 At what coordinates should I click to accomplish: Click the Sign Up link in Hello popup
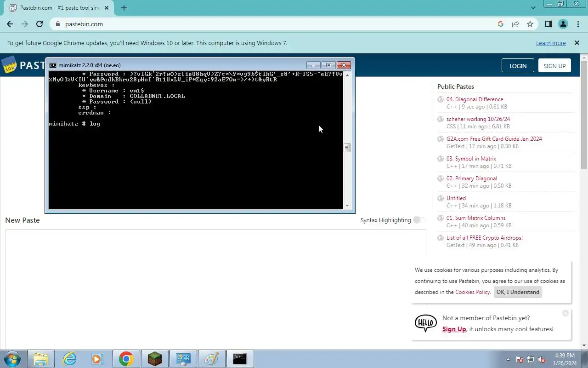(x=454, y=329)
